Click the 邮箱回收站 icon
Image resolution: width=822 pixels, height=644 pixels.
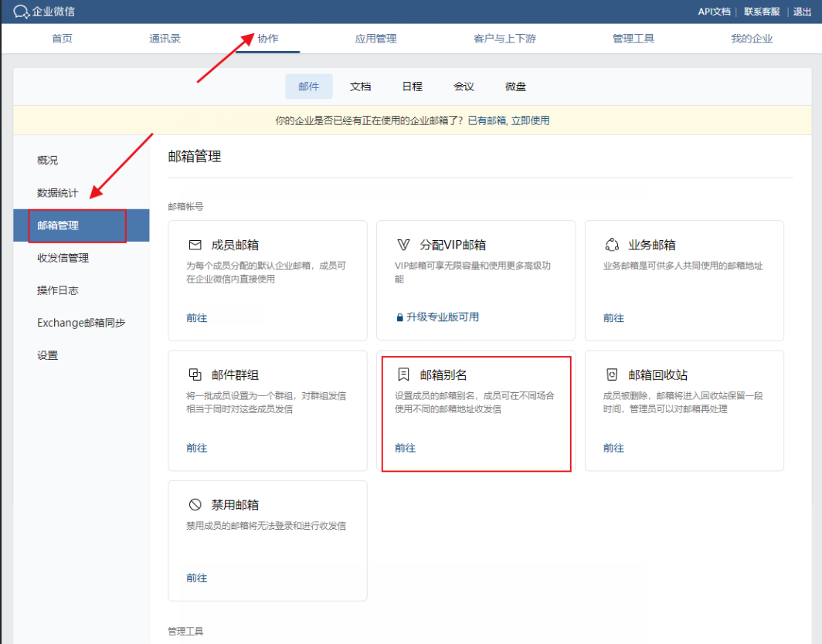[612, 375]
